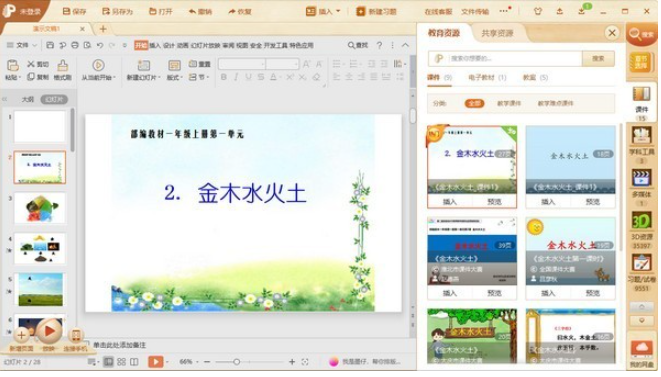Switch to the 教案 (5) tab

[x=535, y=78]
